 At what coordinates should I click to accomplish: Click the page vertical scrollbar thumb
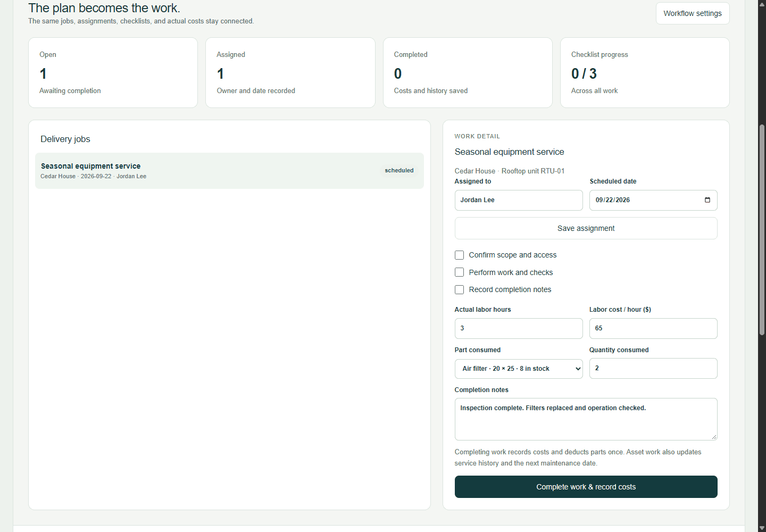point(762,230)
